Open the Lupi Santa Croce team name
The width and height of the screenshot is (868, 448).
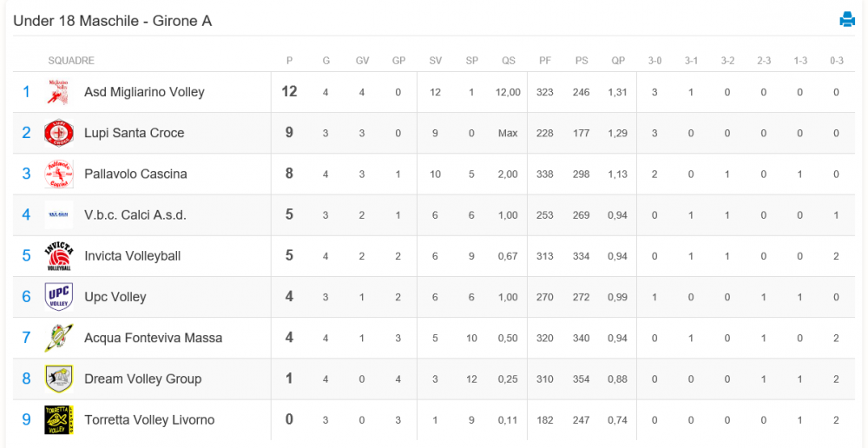[134, 133]
